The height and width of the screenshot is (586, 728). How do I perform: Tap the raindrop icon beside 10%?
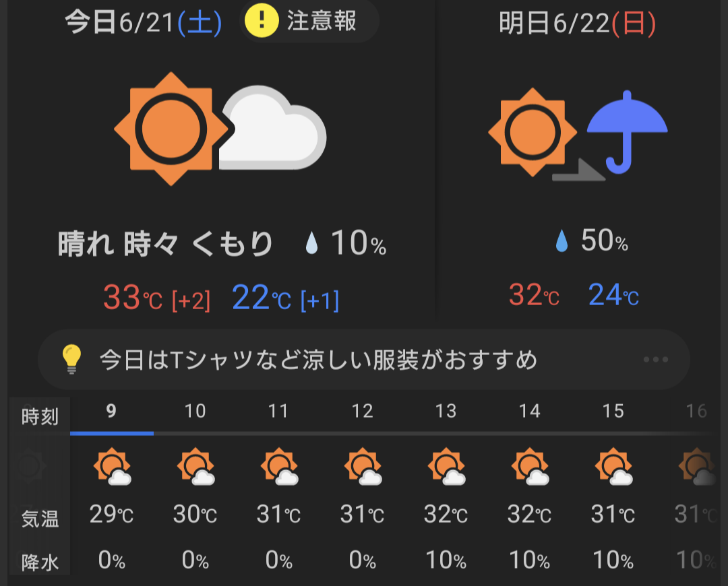(311, 242)
